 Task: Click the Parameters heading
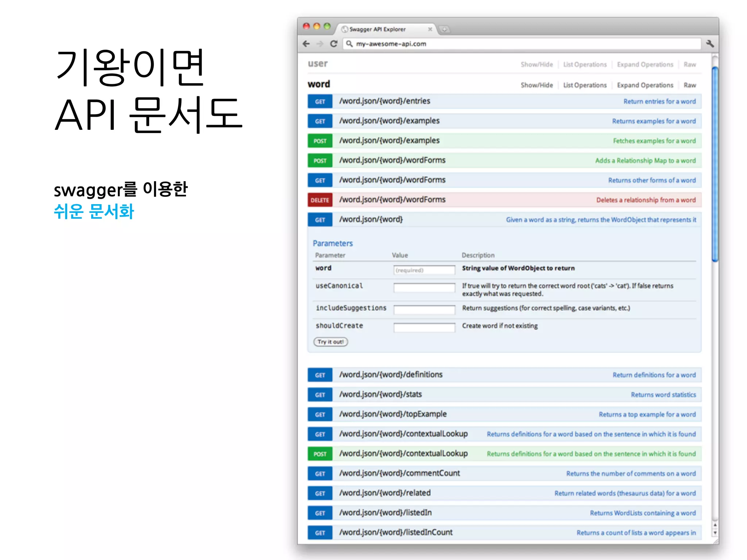click(333, 243)
